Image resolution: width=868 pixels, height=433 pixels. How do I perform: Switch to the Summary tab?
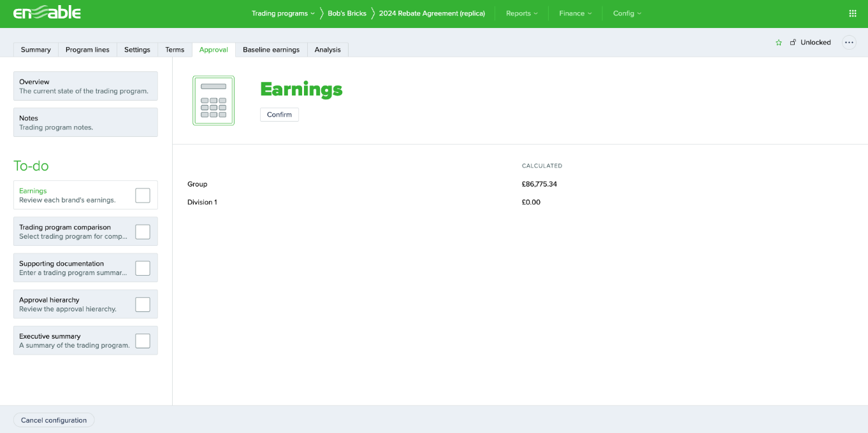pyautogui.click(x=36, y=50)
